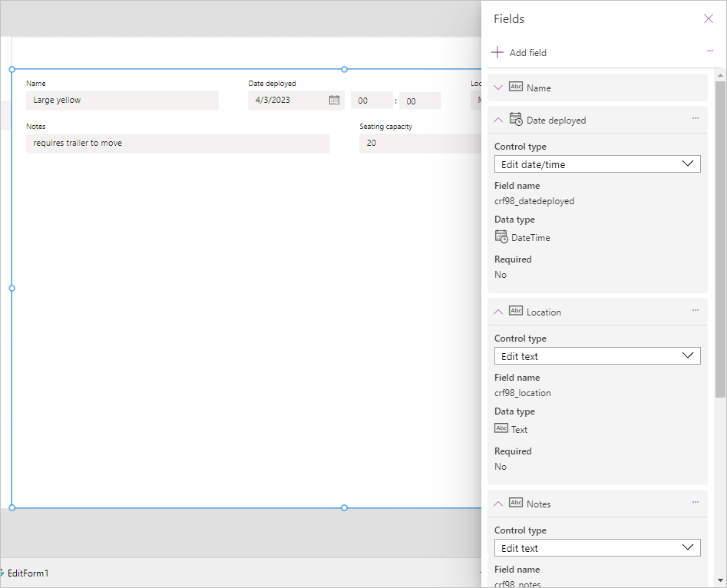Open the Edit text dropdown for Location
The height and width of the screenshot is (588, 727).
597,355
